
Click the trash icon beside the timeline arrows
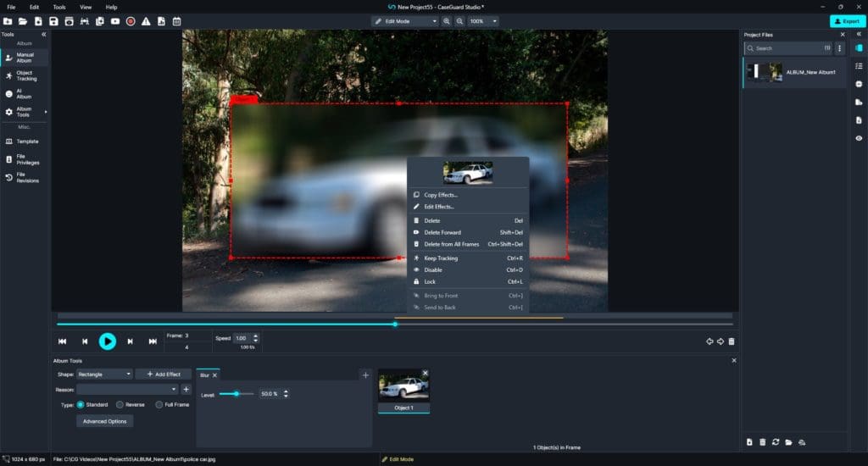(x=732, y=341)
